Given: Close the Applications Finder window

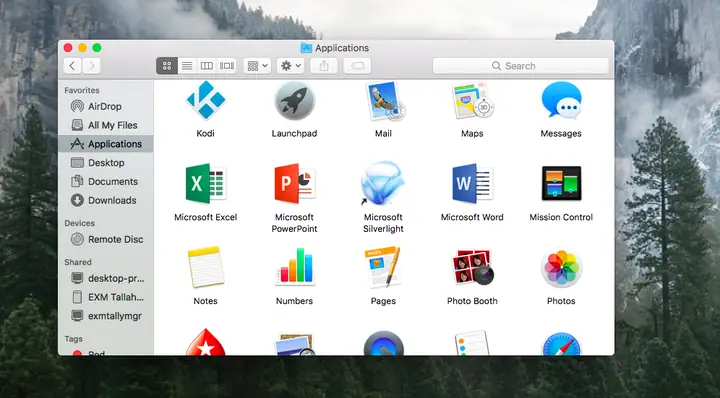Looking at the screenshot, I should 68,48.
